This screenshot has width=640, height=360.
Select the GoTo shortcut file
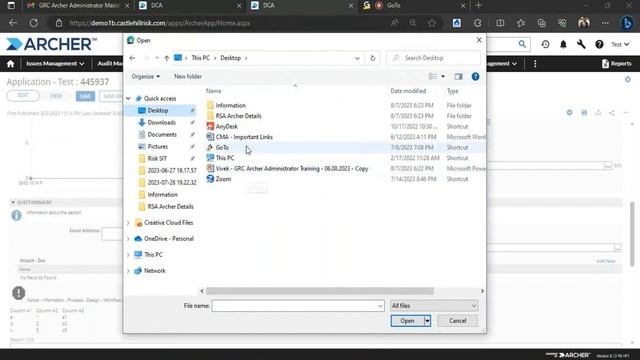(222, 147)
